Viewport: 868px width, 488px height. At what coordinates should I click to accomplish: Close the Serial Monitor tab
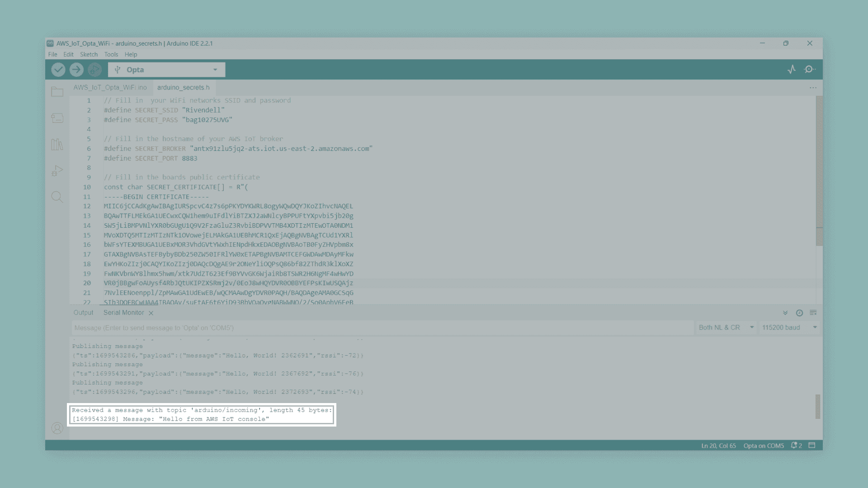point(151,313)
